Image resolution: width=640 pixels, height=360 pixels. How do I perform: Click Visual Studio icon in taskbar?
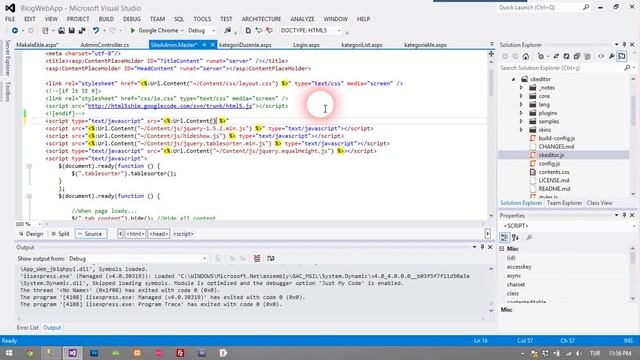point(72,353)
